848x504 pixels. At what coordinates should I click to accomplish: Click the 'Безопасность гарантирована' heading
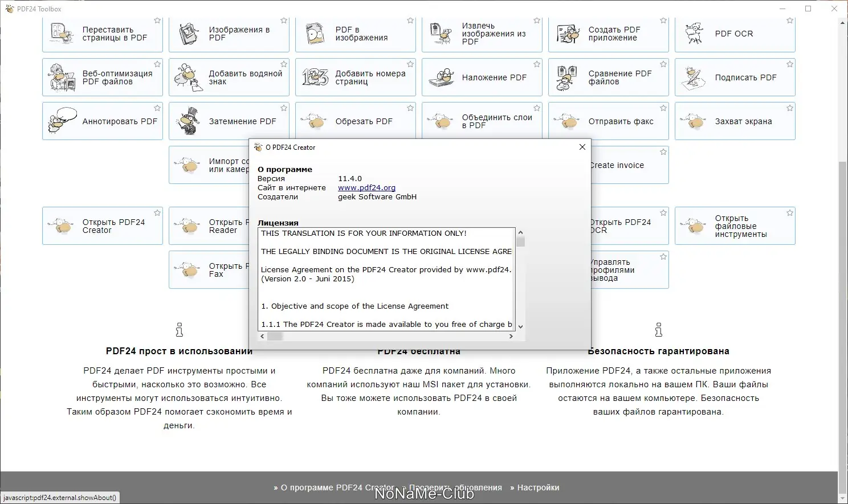coord(658,351)
